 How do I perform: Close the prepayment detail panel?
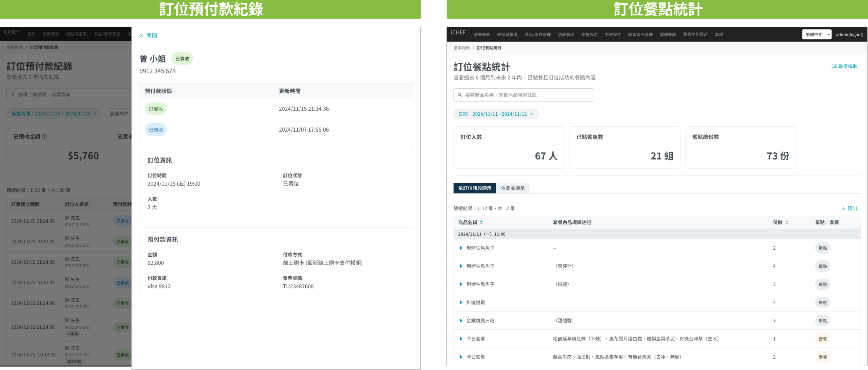[x=148, y=35]
